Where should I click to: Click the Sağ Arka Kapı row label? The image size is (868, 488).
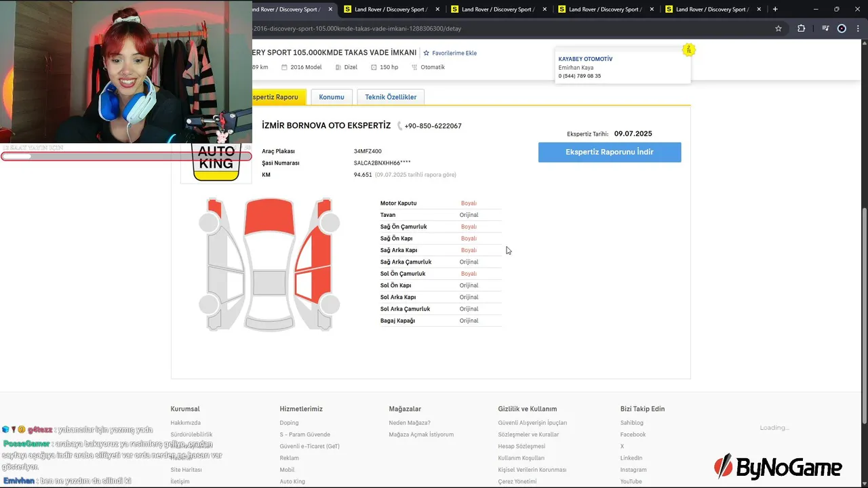click(399, 250)
